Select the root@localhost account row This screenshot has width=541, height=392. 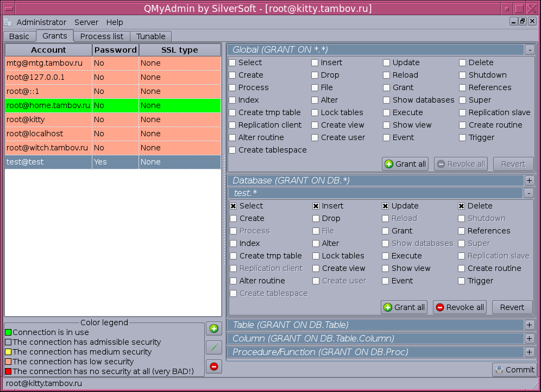coord(35,134)
